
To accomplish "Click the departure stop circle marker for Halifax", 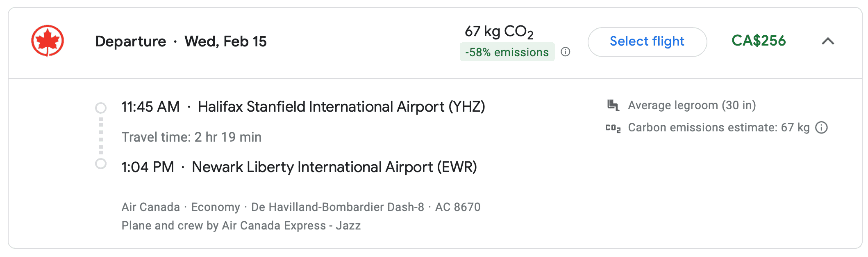I will click(101, 108).
